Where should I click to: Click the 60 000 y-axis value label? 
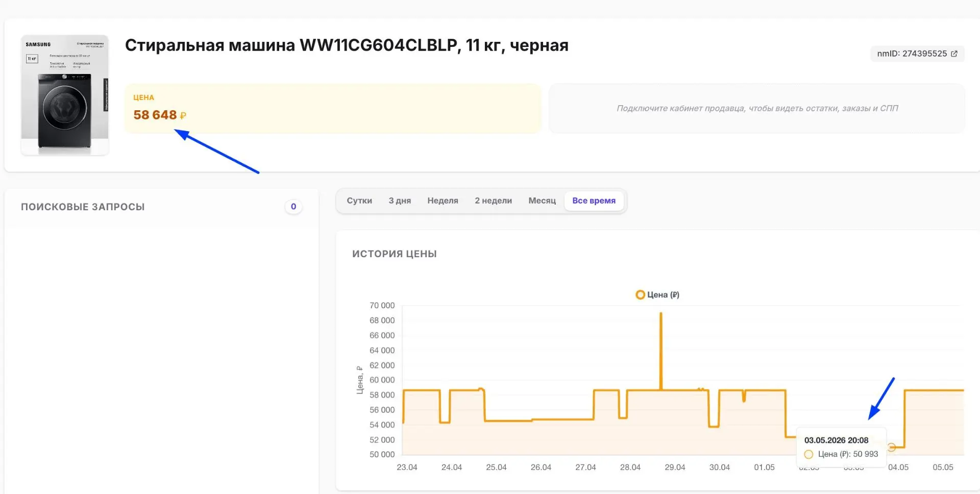(382, 380)
